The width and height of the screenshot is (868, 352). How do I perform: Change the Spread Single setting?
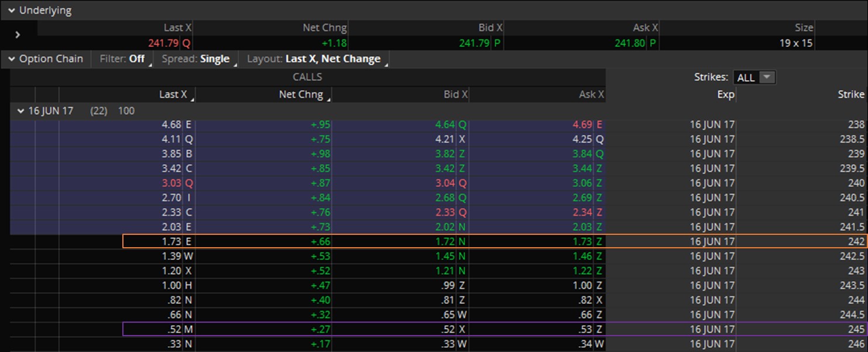(x=196, y=59)
